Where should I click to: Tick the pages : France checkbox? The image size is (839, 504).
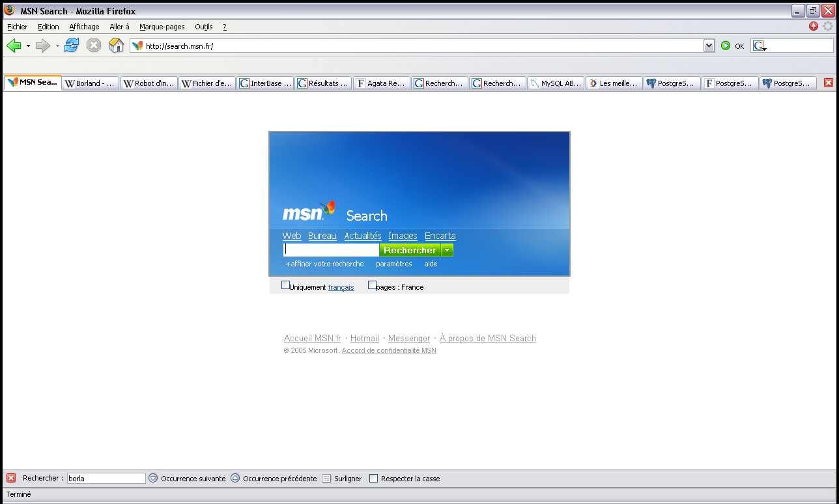pos(372,285)
